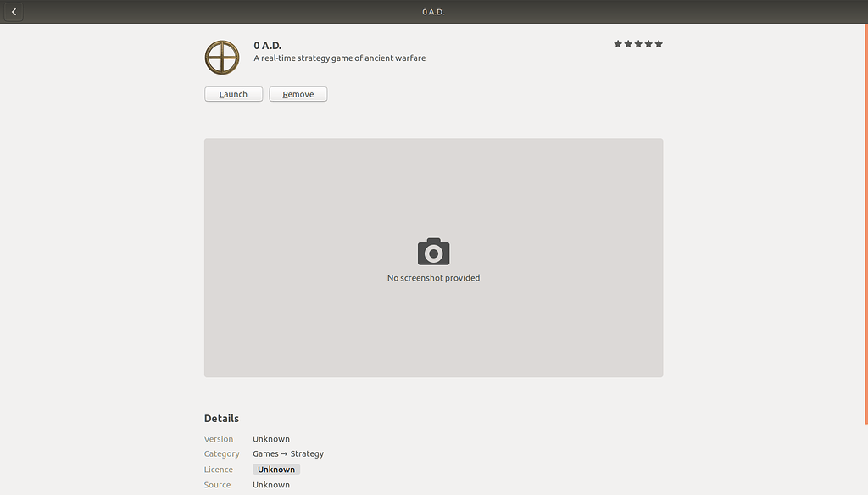Click the middle star of the rating
This screenshot has height=495, width=868.
638,42
